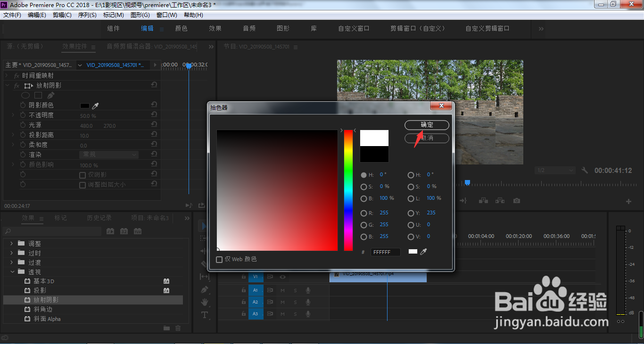Select the G radio button
The height and width of the screenshot is (344, 644).
pyautogui.click(x=363, y=225)
